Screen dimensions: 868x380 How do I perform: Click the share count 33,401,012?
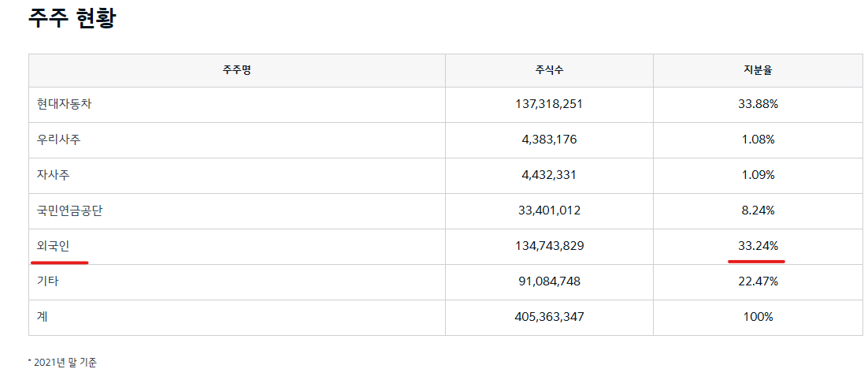(549, 210)
